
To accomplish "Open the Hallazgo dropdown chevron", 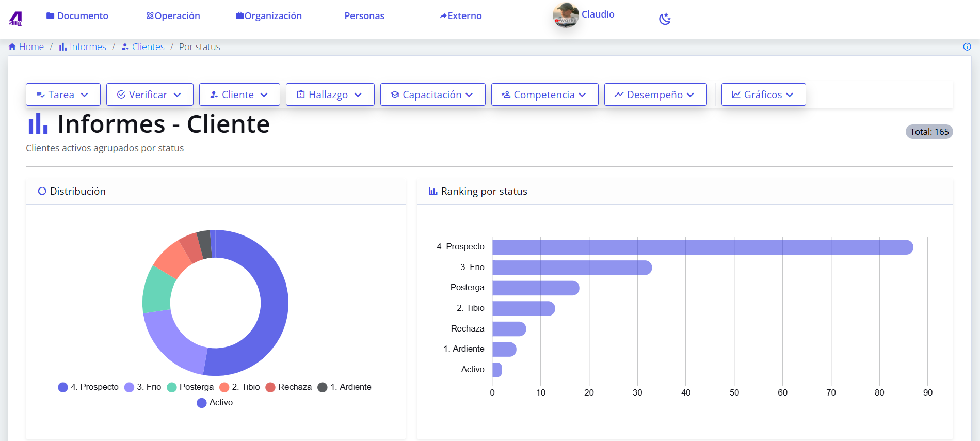I will (x=358, y=95).
